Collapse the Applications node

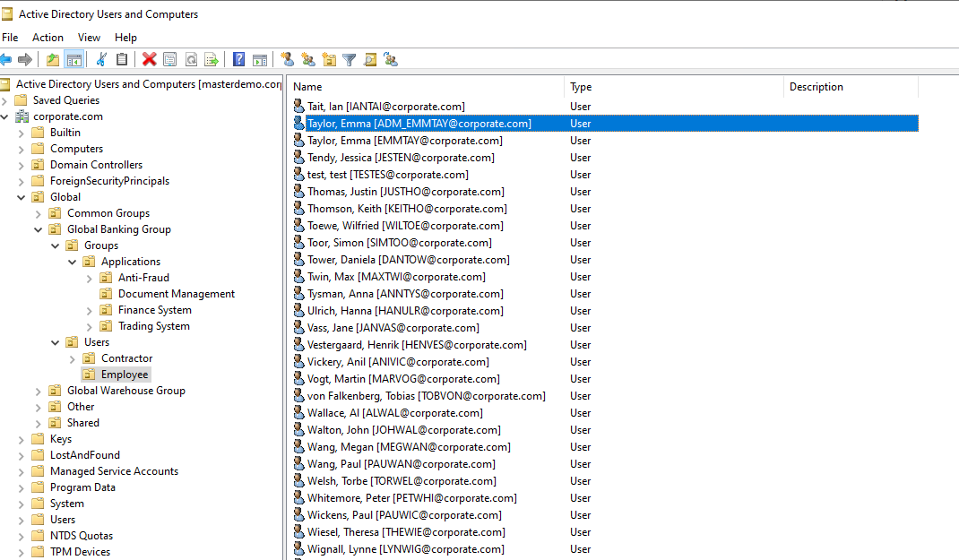(x=73, y=263)
